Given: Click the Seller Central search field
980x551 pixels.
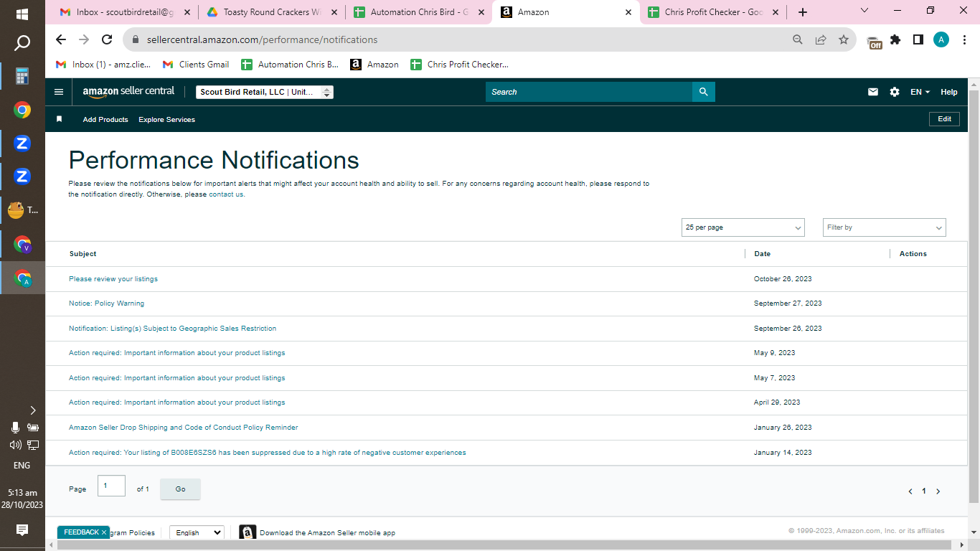Looking at the screenshot, I should [x=588, y=92].
